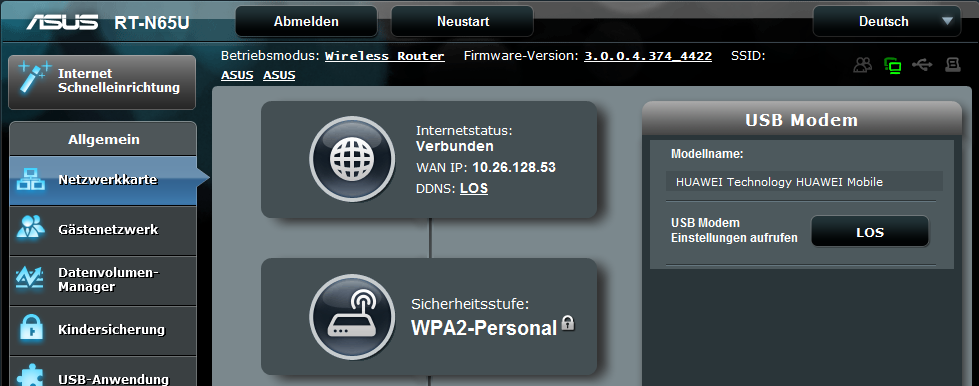Screen dimensions: 979x386
Task: Click the green network connection status icon
Action: click(x=893, y=65)
